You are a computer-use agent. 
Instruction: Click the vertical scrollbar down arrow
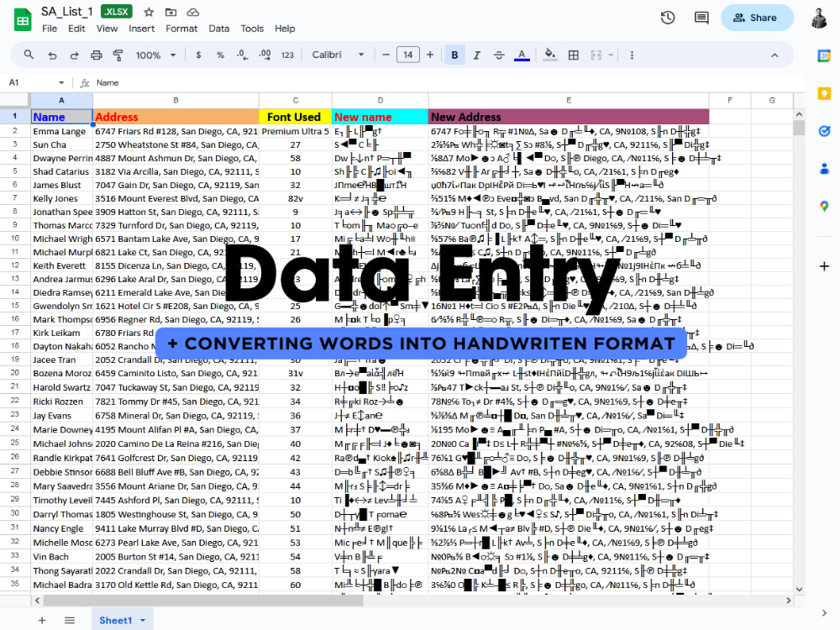799,590
